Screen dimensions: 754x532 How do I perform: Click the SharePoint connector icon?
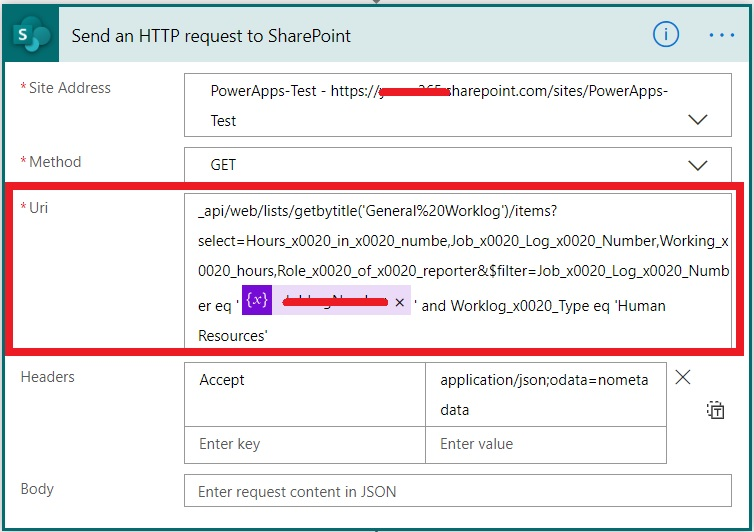pyautogui.click(x=32, y=36)
